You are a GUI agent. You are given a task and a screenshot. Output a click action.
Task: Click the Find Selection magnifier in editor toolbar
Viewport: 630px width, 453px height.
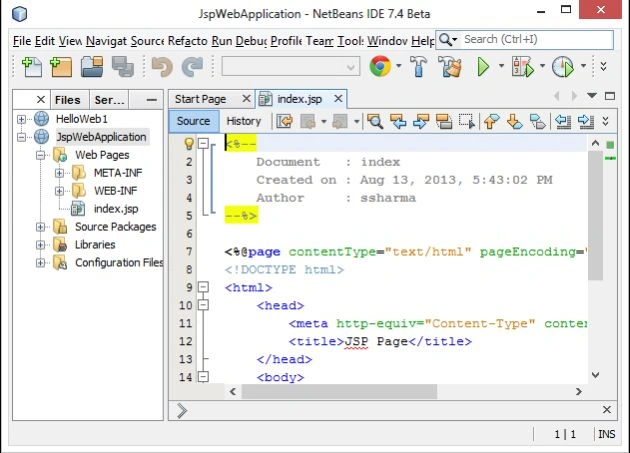click(375, 121)
